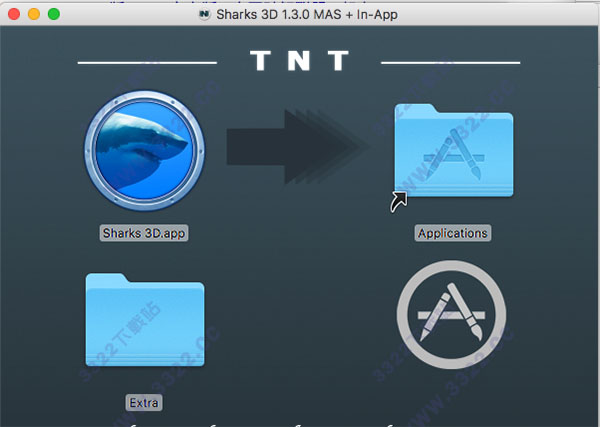Viewport: 600px width, 427px height.
Task: Click the gray App Store circle icon
Action: click(x=452, y=315)
